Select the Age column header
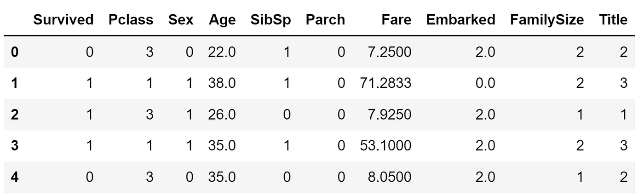Viewport: 644px width, 196px height. click(222, 21)
